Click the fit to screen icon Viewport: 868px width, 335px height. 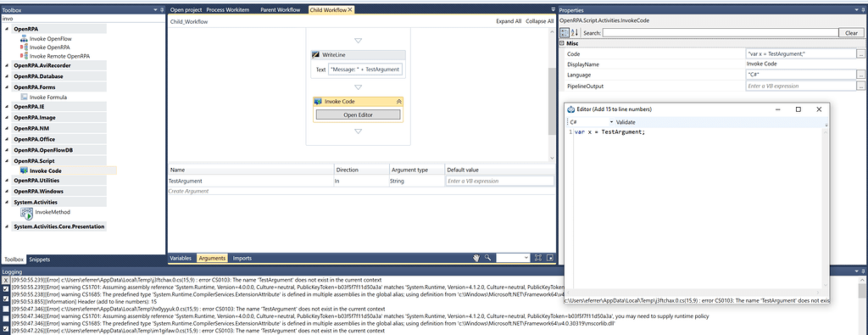tap(538, 258)
